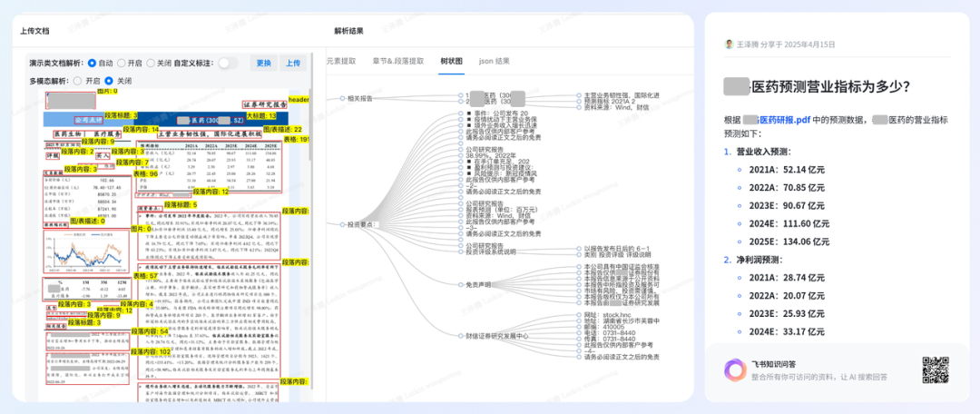Click the 以报告发布日后的 6-1 node
980x414 pixels.
[618, 249]
